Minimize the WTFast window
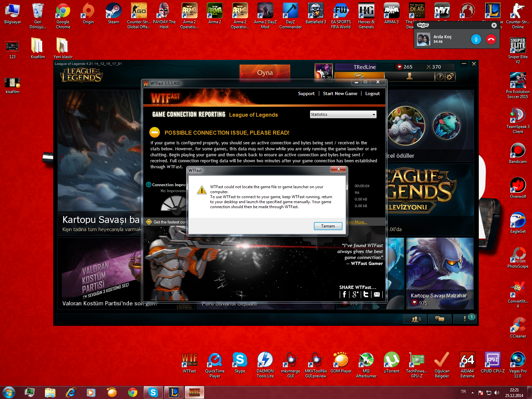 (356, 82)
